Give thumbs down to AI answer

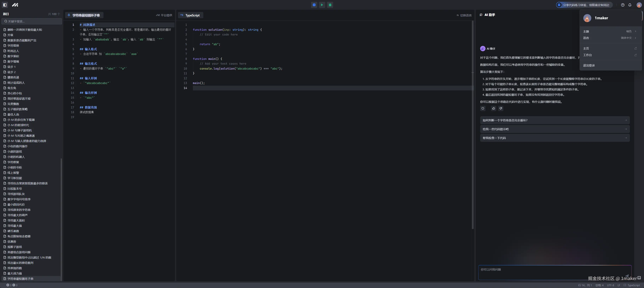coord(501,108)
